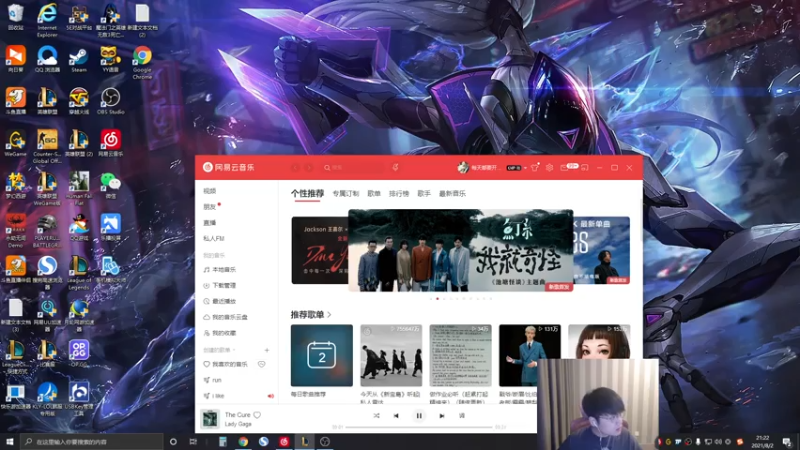Screen dimensions: 800x450
Task: Open OP.GG desktop shortcut
Action: point(79,353)
